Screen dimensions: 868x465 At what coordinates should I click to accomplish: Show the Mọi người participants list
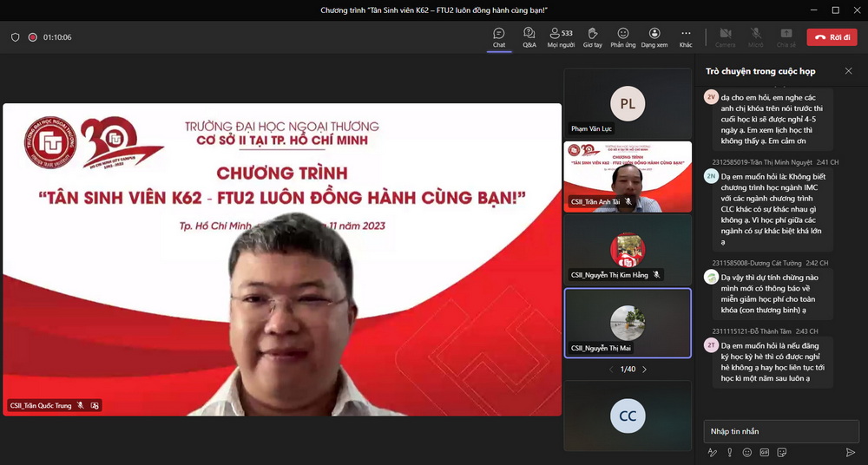coord(561,37)
